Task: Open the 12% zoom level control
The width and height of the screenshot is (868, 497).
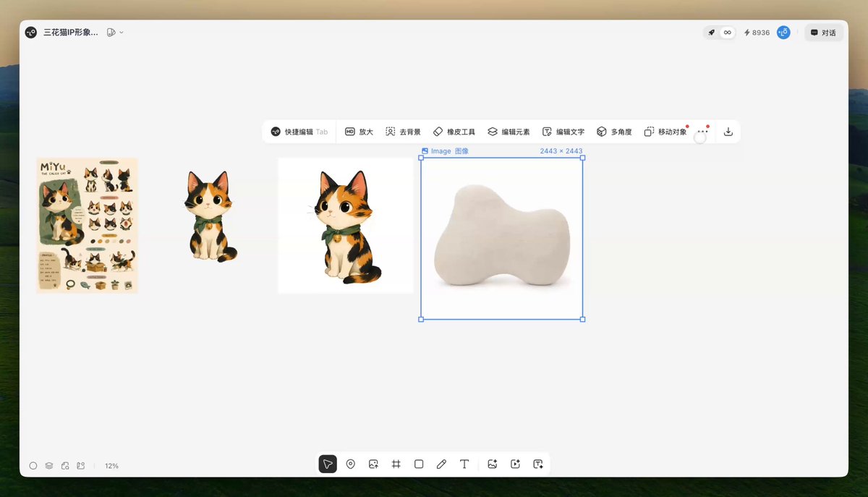Action: (111, 466)
